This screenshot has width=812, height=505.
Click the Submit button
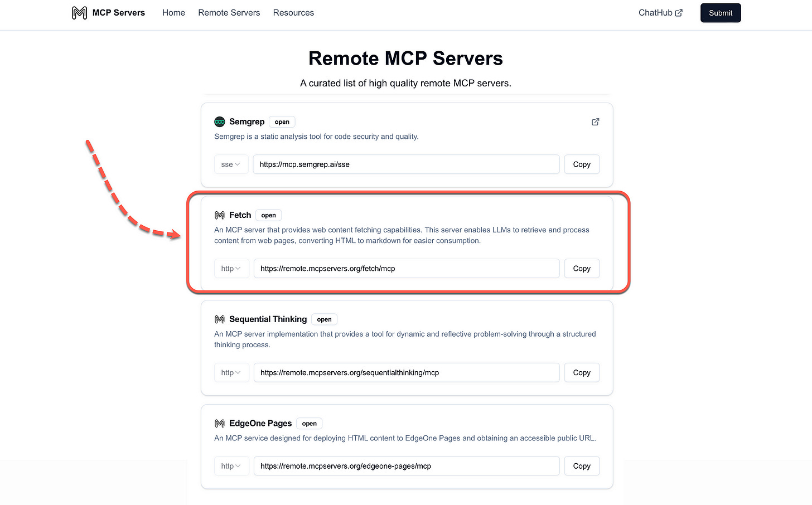[x=720, y=12]
